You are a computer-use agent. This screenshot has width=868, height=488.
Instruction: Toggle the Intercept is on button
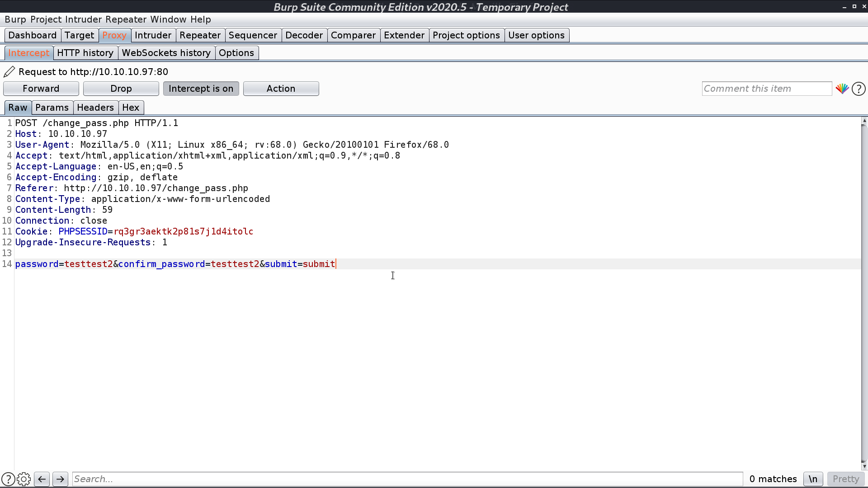coord(201,89)
